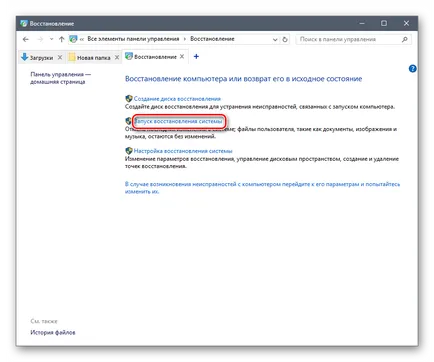434x362 pixels.
Task: Click the Control Panel icon in address bar
Action: [x=73, y=39]
